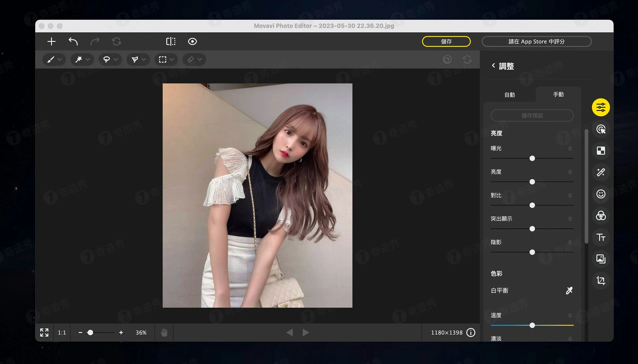Screen dimensions: 638x364
Task: Collapse the 調整 panel with back chevron
Action: [x=494, y=66]
